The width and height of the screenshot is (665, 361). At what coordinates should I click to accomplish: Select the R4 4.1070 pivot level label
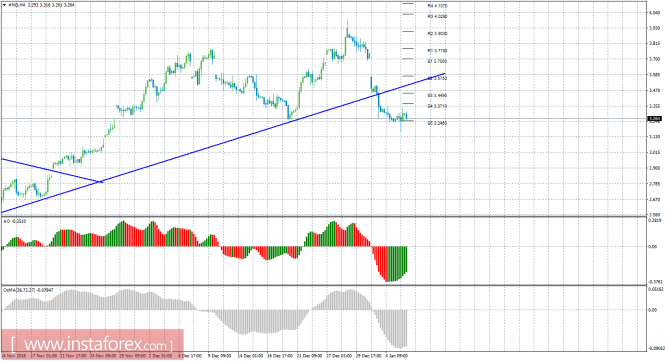pyautogui.click(x=437, y=6)
